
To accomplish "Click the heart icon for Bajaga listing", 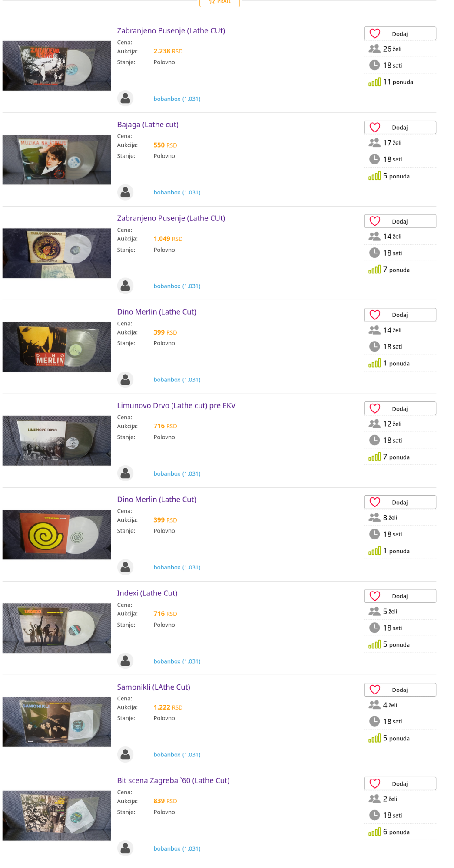I will [375, 127].
